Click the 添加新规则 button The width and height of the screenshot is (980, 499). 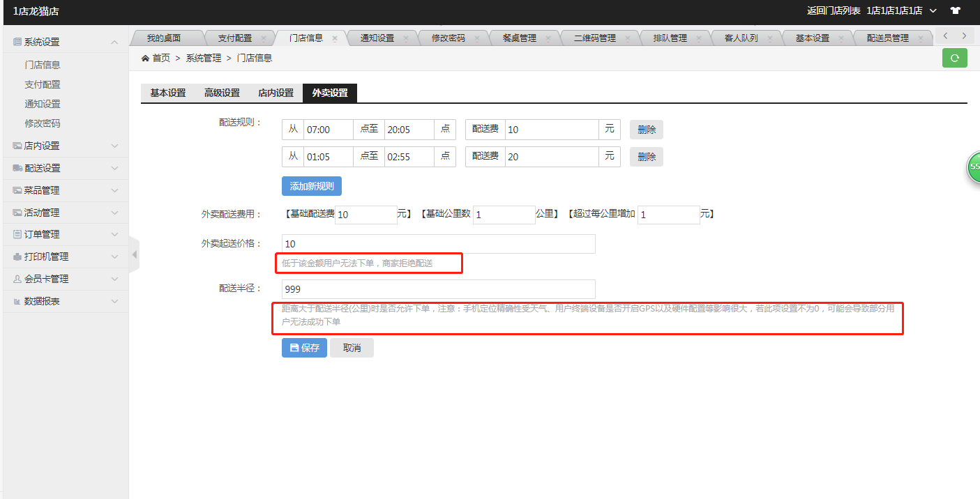click(311, 186)
